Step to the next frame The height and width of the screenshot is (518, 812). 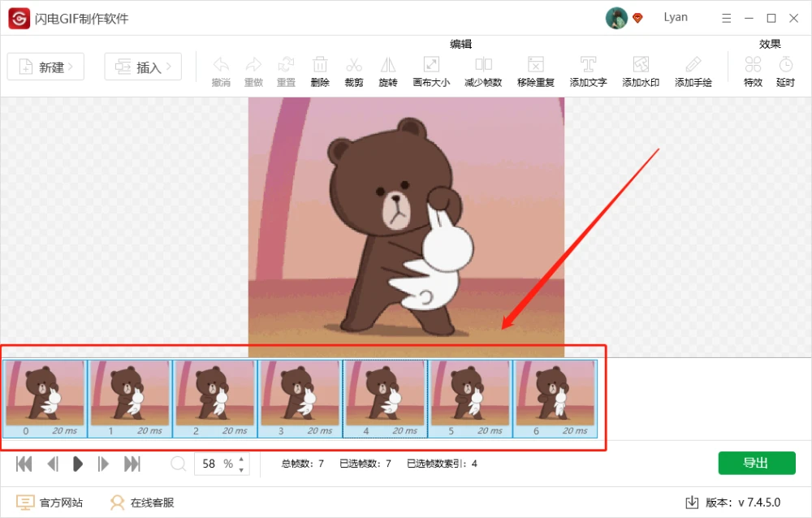103,464
